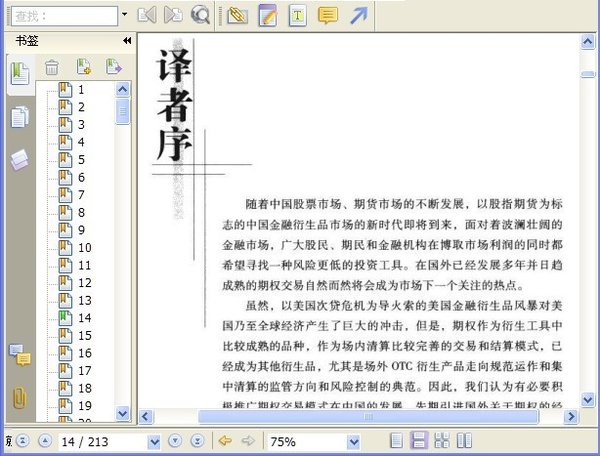Select the blue arrow drawing tool
Viewport: 600px width, 456px height.
359,15
